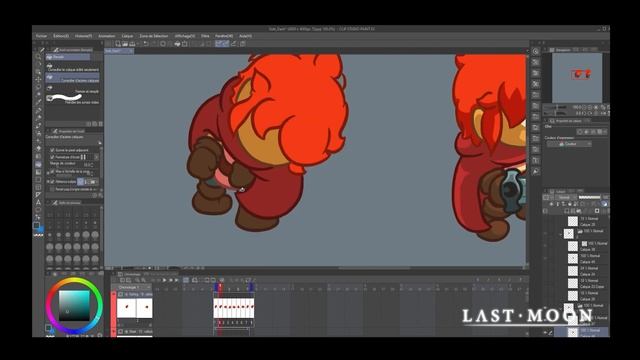This screenshot has height=360, width=640.
Task: Click the red playhead marker on timeline
Action: [220, 287]
